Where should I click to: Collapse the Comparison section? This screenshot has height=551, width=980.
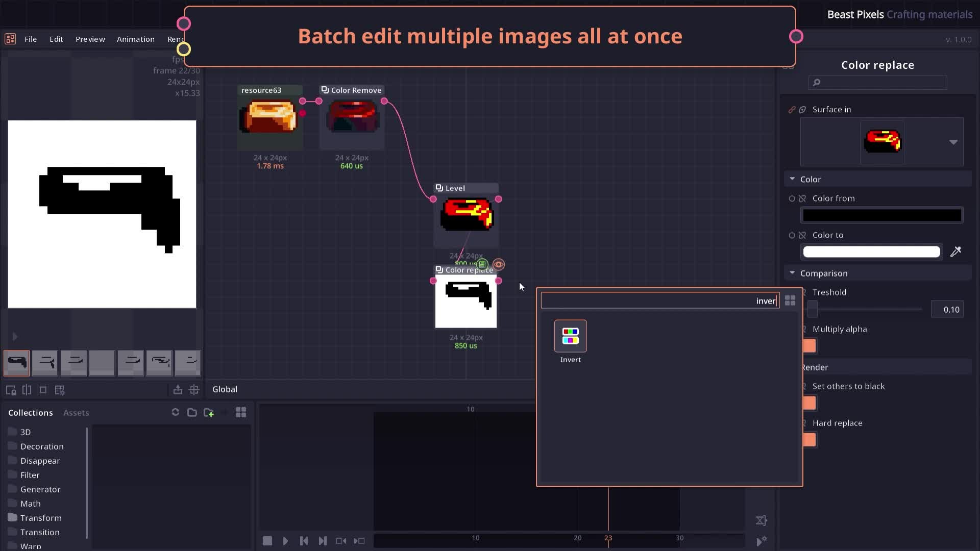pyautogui.click(x=792, y=273)
